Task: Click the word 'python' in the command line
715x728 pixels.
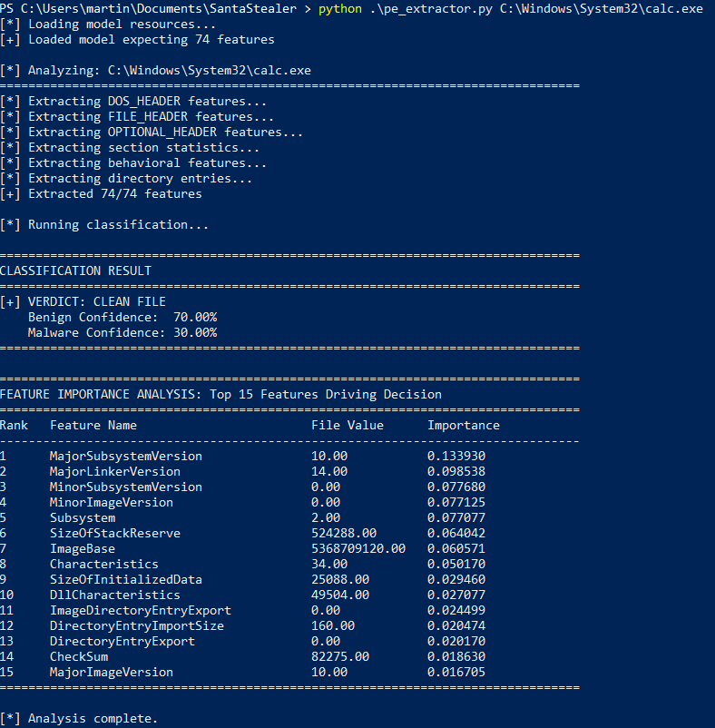Action: tap(339, 9)
